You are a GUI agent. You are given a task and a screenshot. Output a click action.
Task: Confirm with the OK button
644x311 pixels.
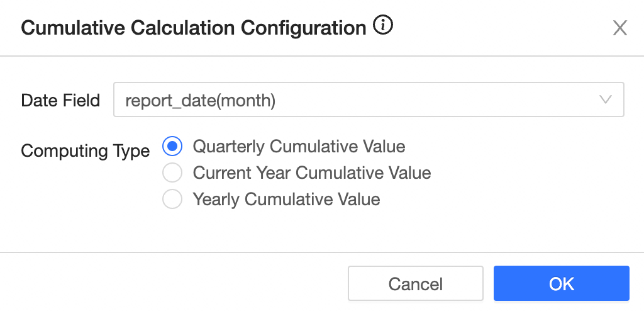click(561, 283)
